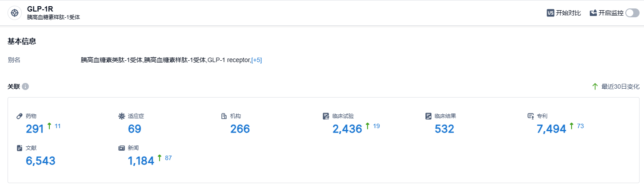
Task: Open the 1,184 news count
Action: (141, 161)
